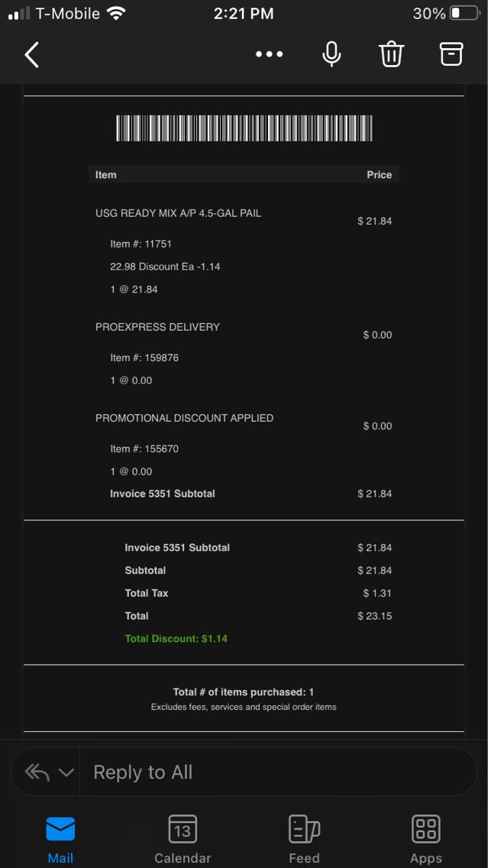Tap the PROEXPRESS DELIVERY line item
Screen dimensions: 488x868
pos(157,327)
